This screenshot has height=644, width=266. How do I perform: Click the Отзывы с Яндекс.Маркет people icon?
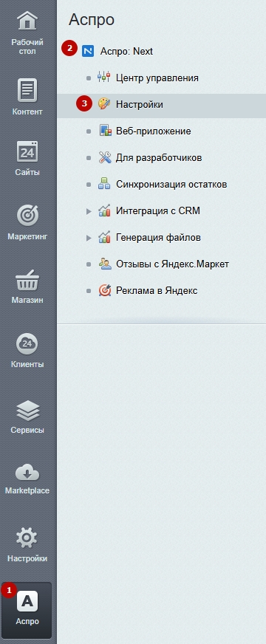(x=105, y=264)
